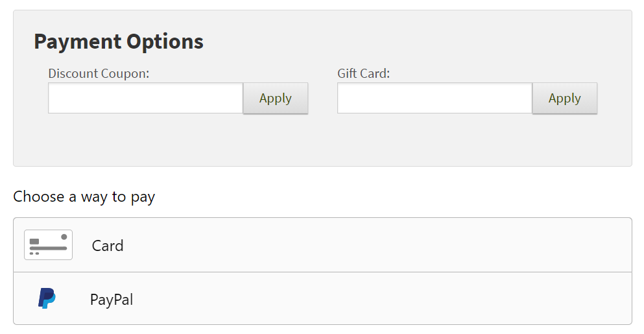Focus the Discount Coupon input field
644x334 pixels.
(145, 98)
